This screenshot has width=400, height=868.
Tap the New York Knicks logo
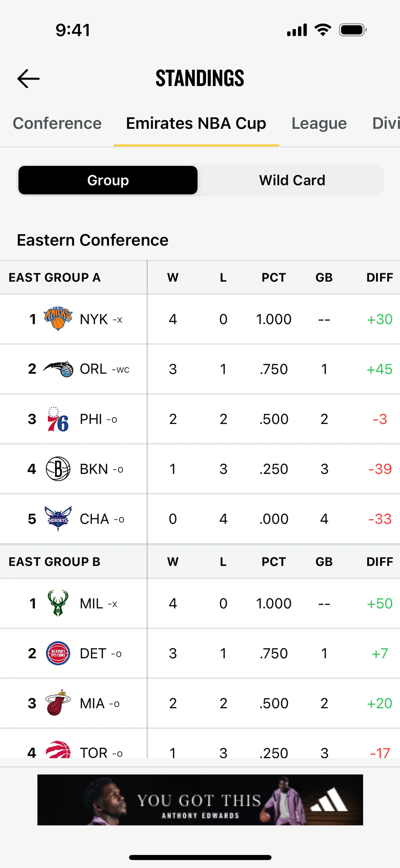pyautogui.click(x=58, y=319)
